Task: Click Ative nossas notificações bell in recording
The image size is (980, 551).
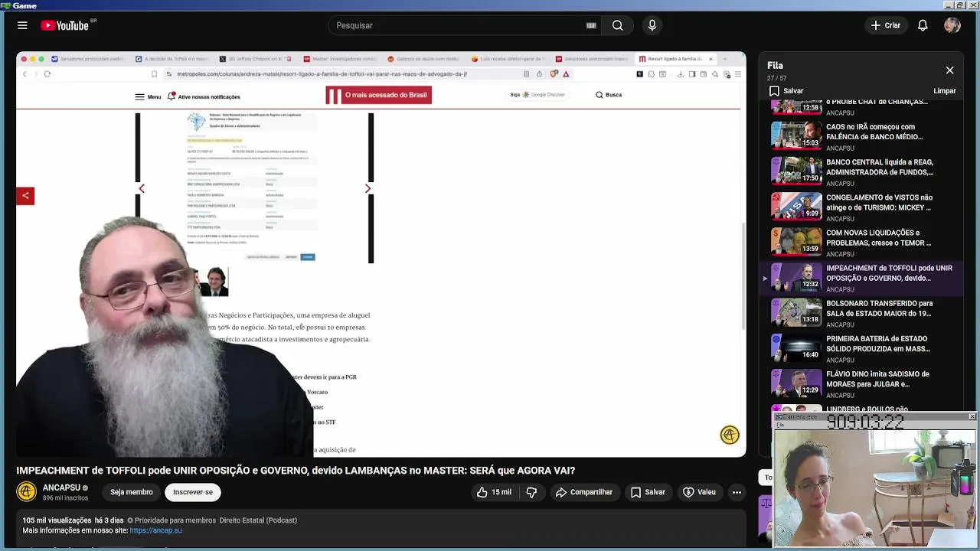Action: point(204,97)
